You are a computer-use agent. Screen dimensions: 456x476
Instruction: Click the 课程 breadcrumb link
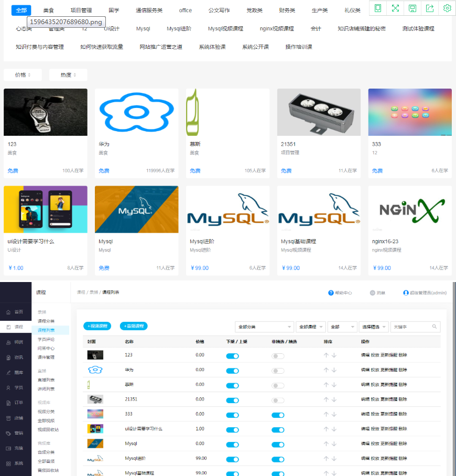coord(81,293)
